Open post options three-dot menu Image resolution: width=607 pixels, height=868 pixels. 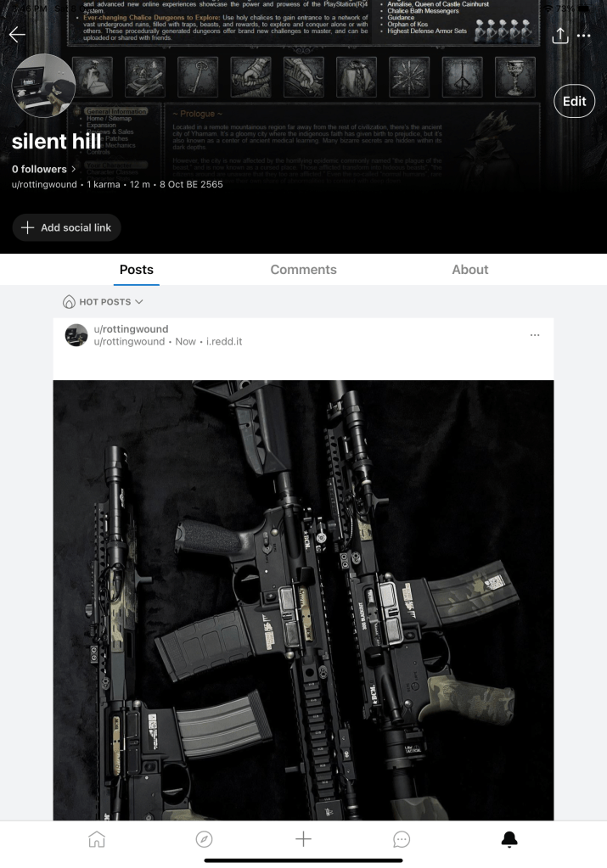click(535, 335)
